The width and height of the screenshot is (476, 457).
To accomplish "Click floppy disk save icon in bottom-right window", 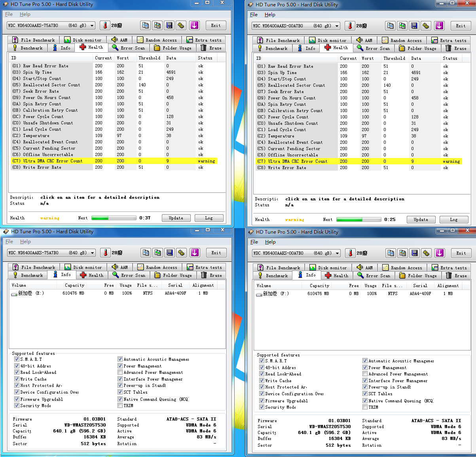I will pyautogui.click(x=415, y=253).
